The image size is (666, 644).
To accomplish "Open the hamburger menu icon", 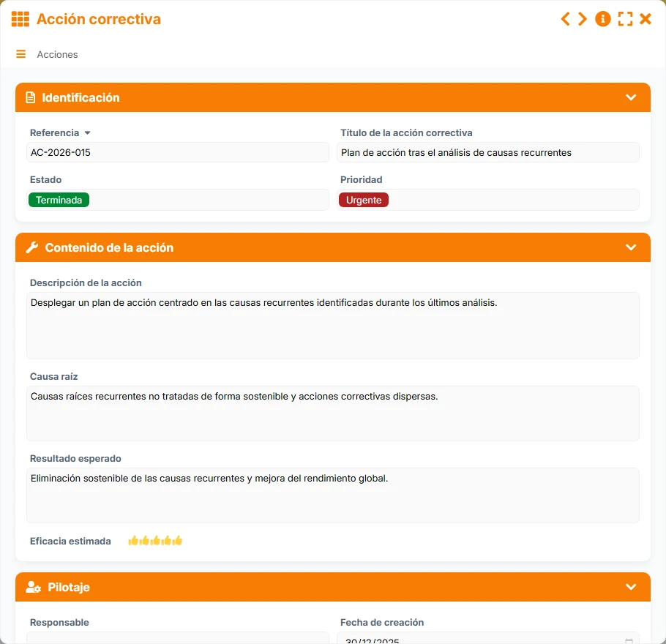I will point(20,54).
